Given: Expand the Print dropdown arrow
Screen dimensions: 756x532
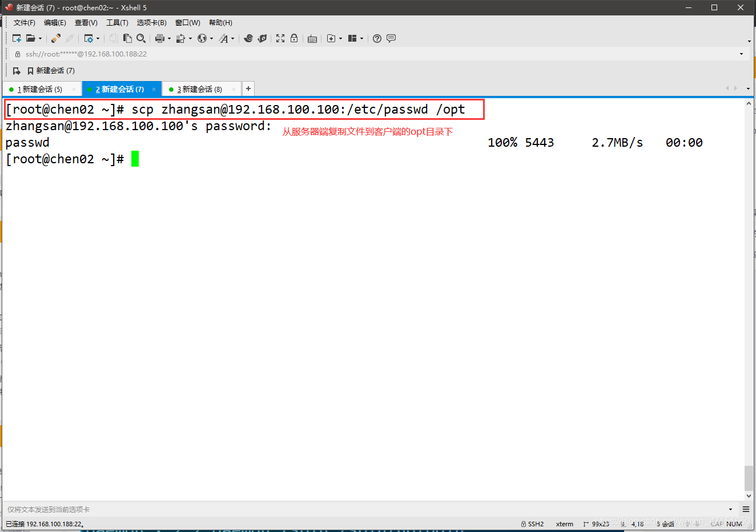Looking at the screenshot, I should point(170,39).
